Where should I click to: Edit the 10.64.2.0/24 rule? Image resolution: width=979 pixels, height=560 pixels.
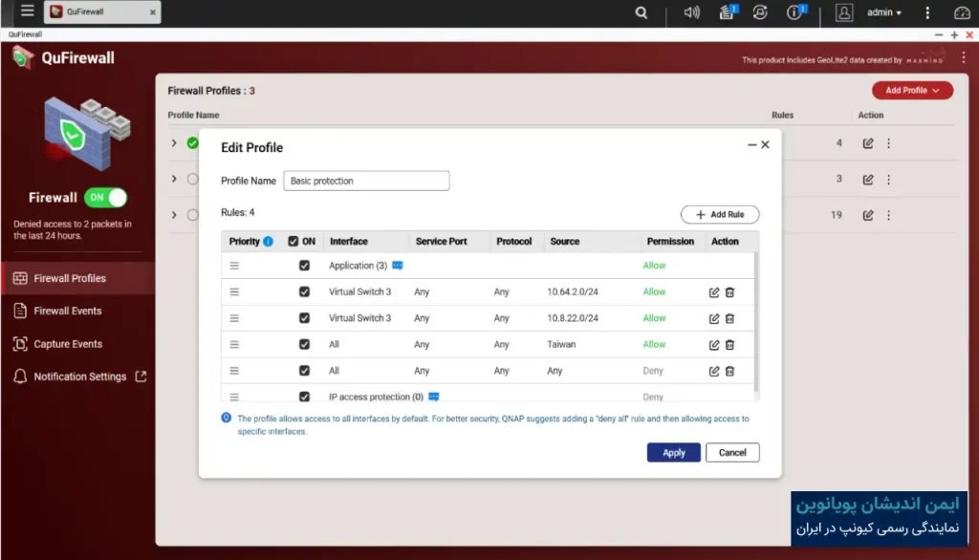pyautogui.click(x=713, y=292)
